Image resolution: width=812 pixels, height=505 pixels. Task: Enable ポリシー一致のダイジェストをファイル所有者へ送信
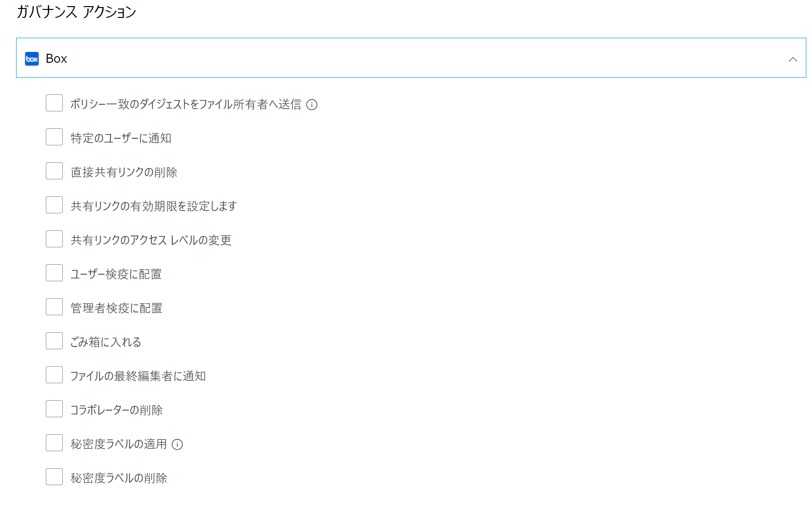(54, 102)
